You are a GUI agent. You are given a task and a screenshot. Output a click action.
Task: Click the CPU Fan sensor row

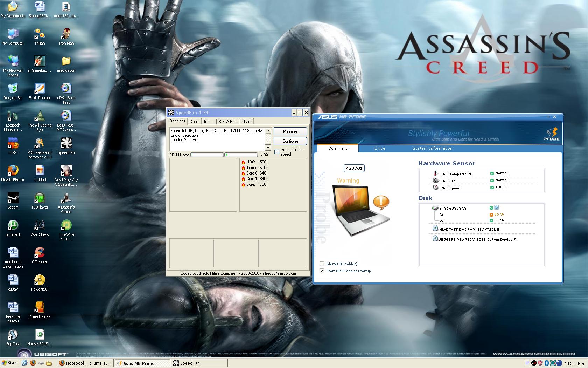(470, 180)
